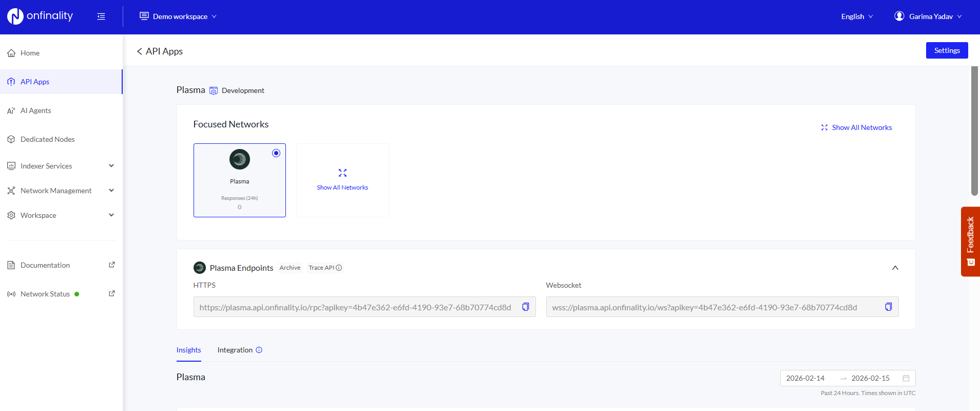
Task: Open AI Agents in sidebar
Action: click(x=61, y=110)
